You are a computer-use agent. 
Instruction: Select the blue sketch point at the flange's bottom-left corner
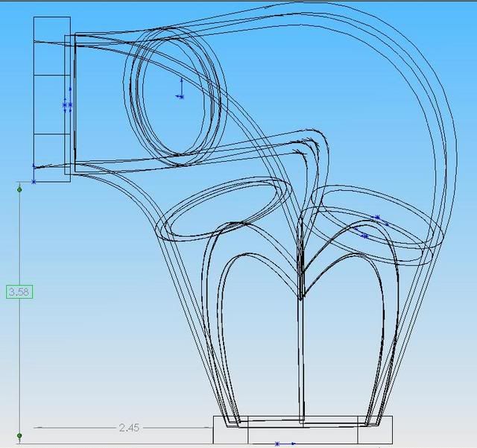click(34, 182)
